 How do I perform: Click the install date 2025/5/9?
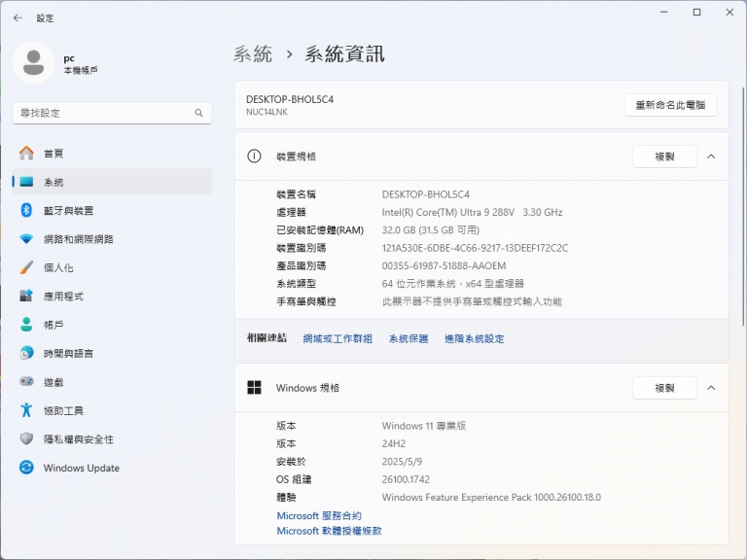click(402, 462)
